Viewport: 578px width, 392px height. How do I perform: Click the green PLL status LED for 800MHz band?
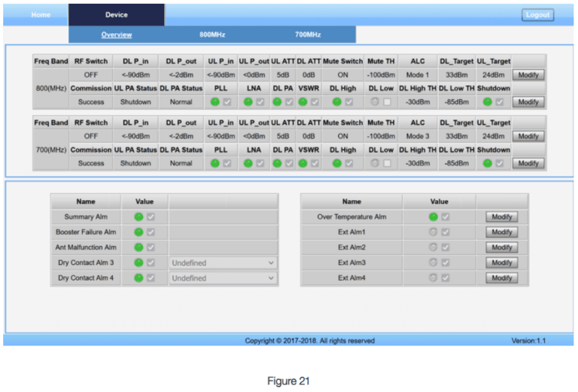tap(215, 102)
